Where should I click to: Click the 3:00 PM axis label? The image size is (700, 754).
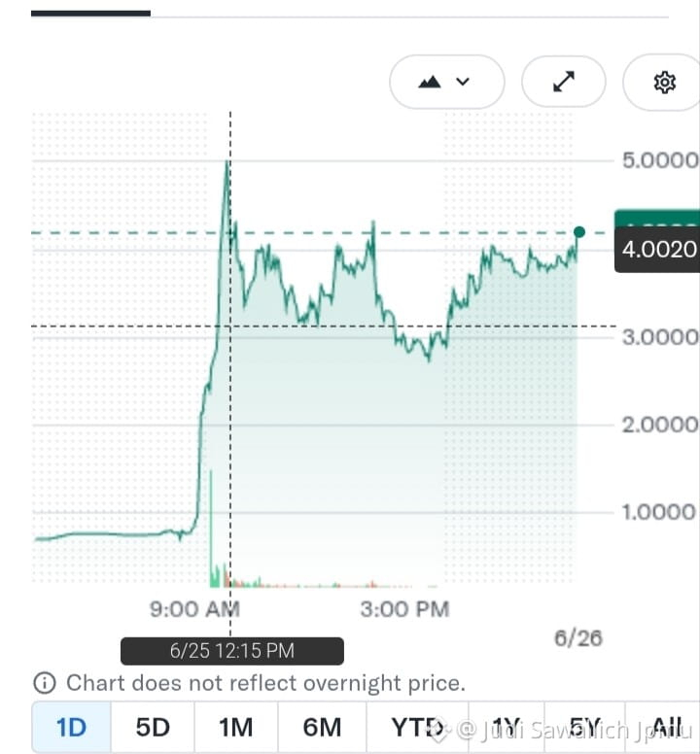[404, 609]
